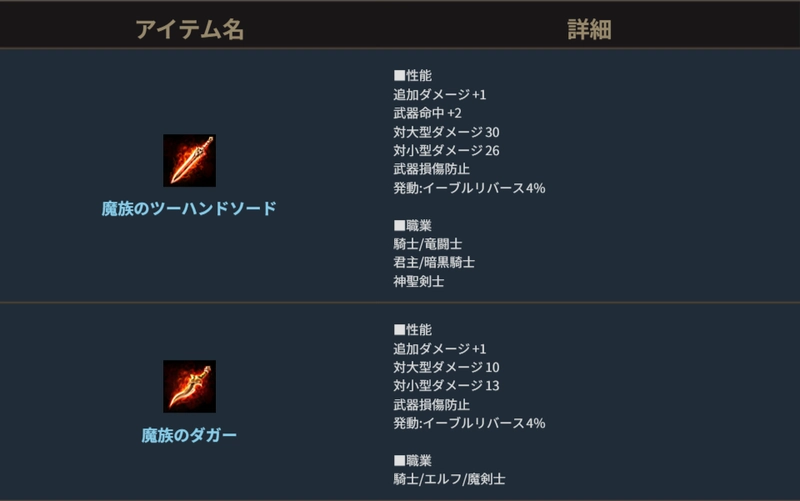
Task: Open the 魔族のツーハンドソード item link
Action: [x=189, y=209]
